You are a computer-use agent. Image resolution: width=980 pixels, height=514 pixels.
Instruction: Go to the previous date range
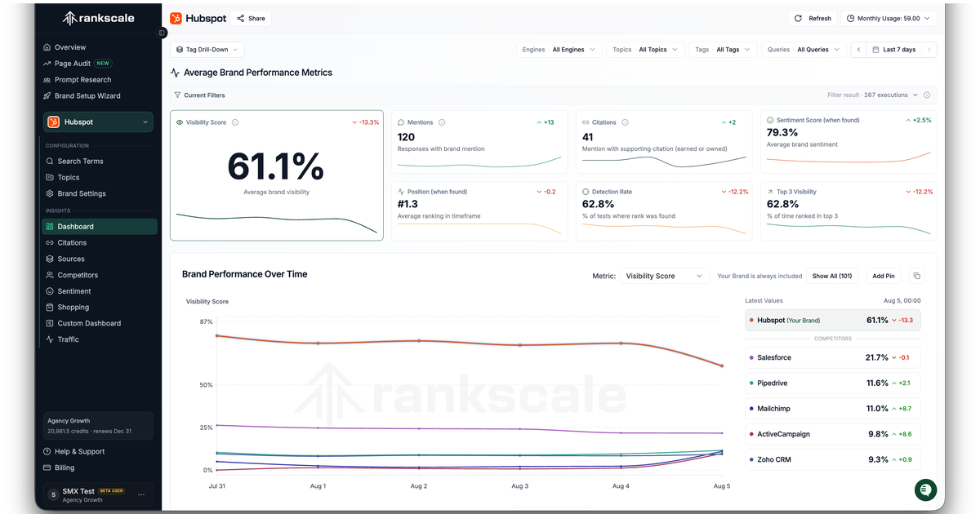858,50
